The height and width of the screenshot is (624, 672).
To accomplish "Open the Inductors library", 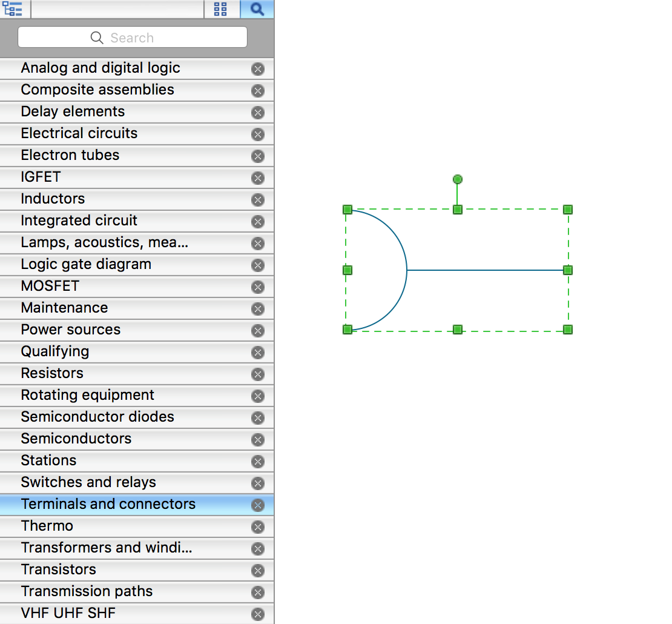I will point(137,199).
